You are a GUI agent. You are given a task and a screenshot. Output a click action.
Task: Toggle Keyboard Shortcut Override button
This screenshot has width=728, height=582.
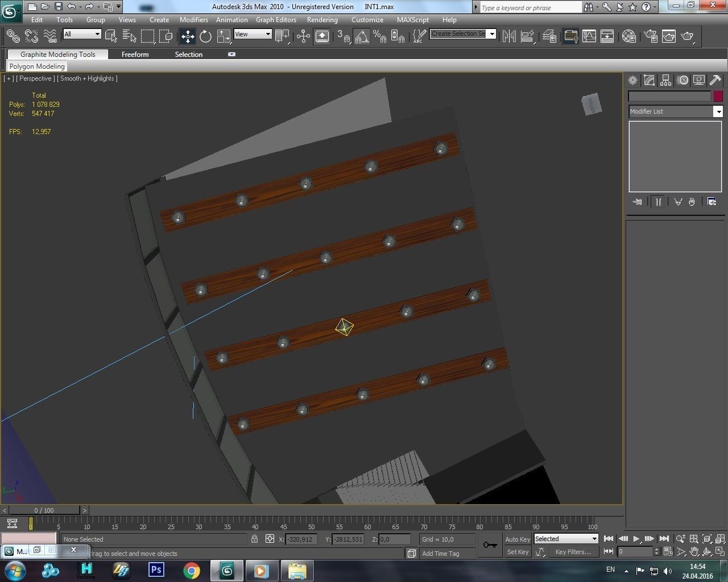[322, 36]
